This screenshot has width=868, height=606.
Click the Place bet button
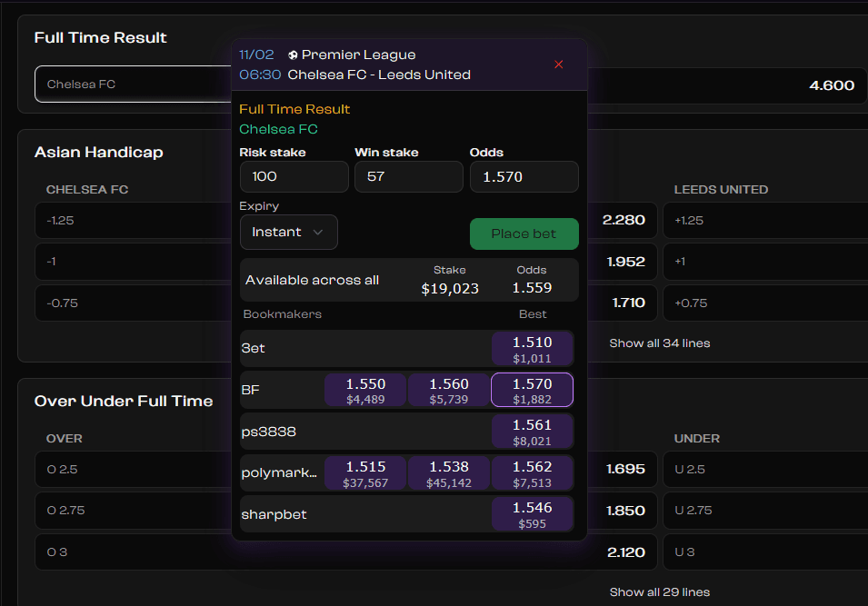524,233
